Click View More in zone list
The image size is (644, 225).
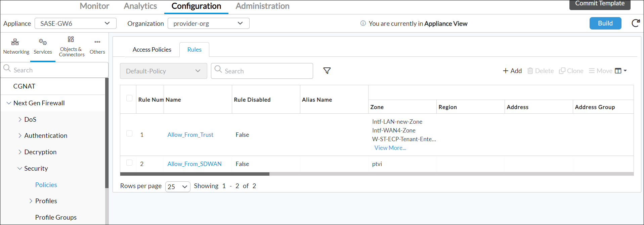pyautogui.click(x=390, y=148)
